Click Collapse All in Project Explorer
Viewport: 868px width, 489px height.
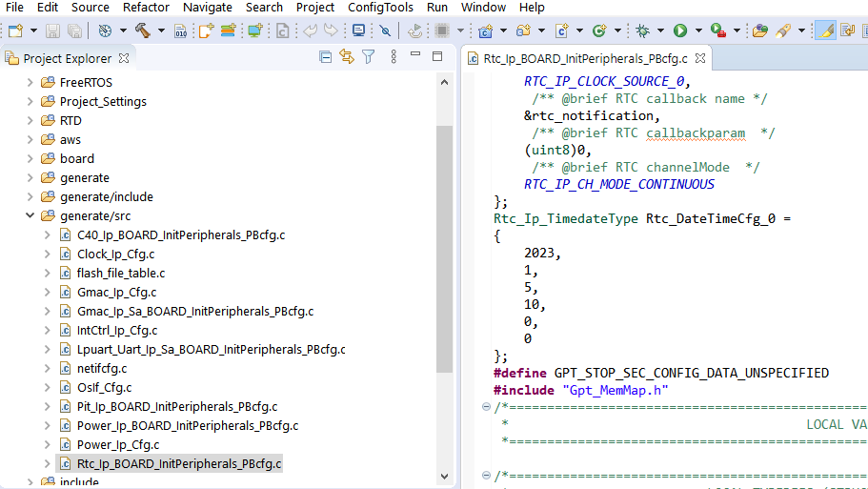point(326,58)
